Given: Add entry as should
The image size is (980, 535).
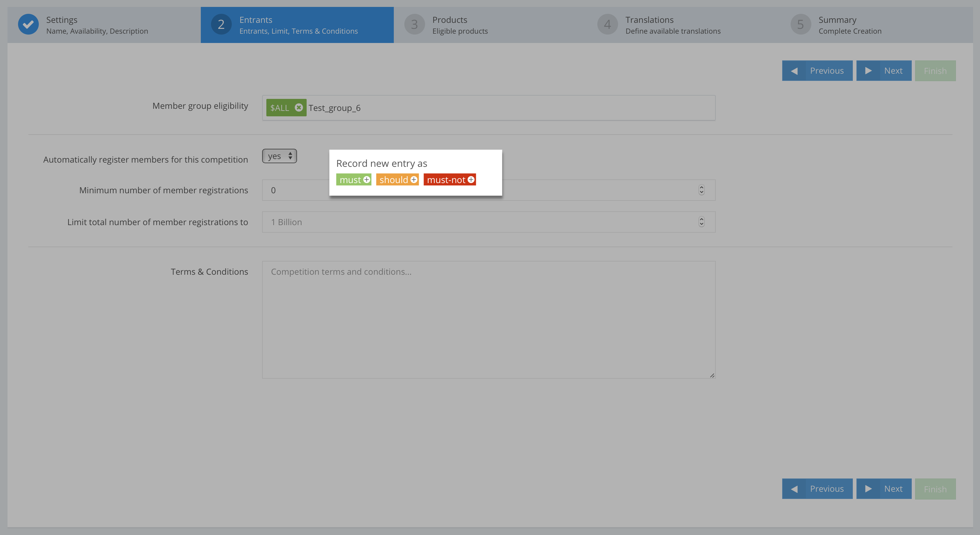Looking at the screenshot, I should coord(397,179).
